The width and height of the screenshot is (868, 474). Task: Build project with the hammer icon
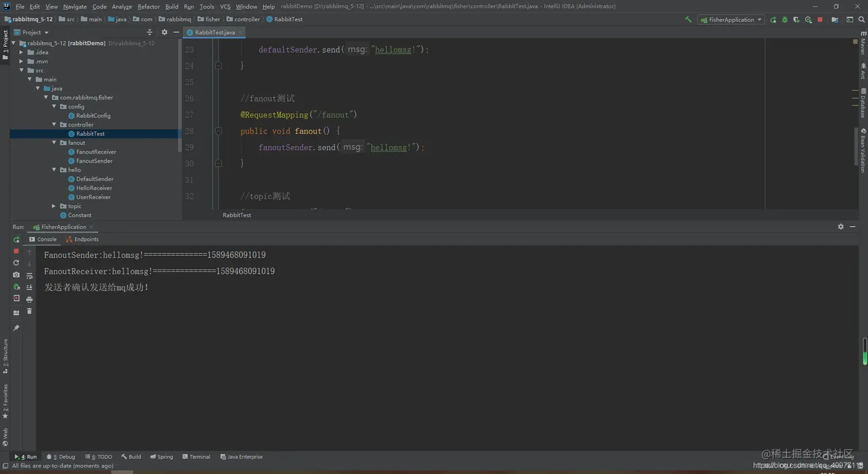[x=688, y=20]
